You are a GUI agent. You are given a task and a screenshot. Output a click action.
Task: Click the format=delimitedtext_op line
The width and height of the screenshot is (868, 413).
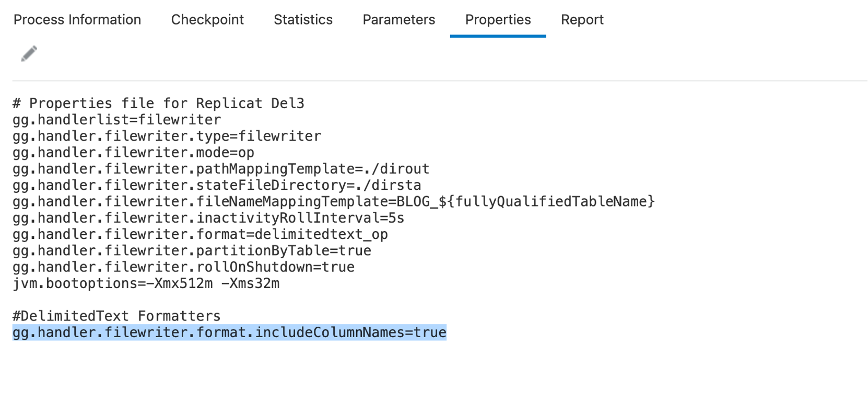point(200,234)
